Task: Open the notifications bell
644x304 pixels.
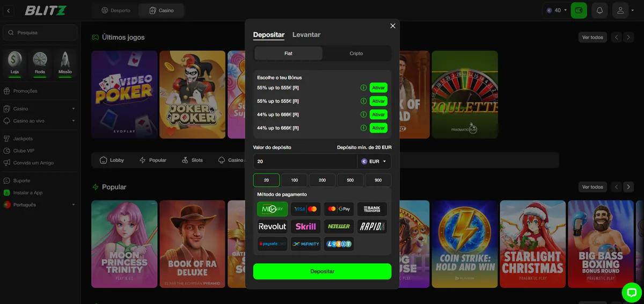Action: coord(599,10)
